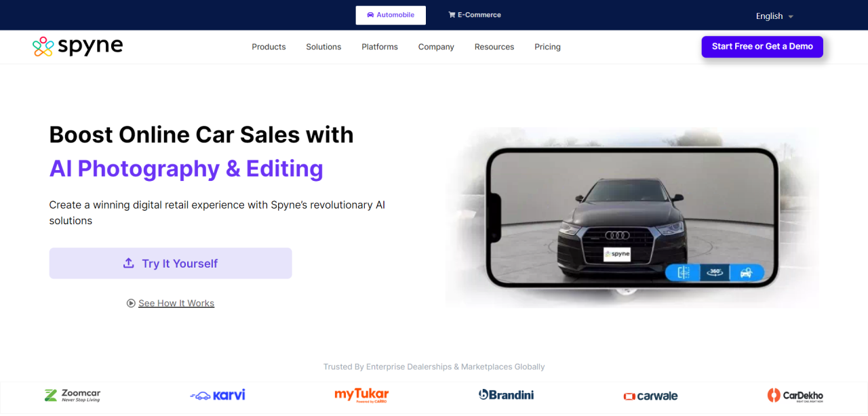Select the door/interior icon on phone preview
This screenshot has width=868, height=416.
(x=683, y=272)
